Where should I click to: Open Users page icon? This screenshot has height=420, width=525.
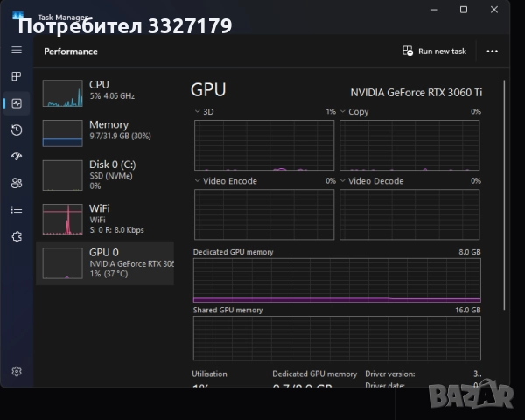point(17,183)
